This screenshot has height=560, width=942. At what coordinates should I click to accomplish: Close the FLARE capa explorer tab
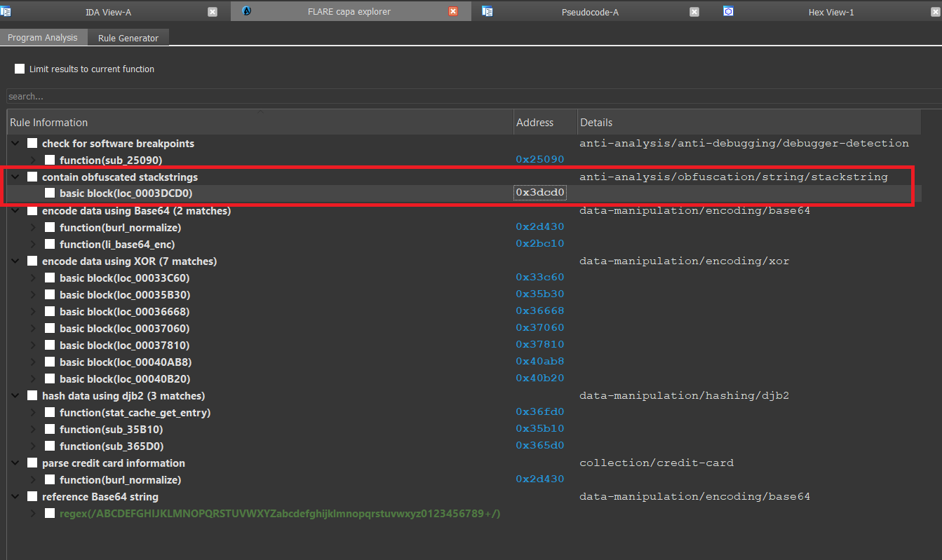pos(453,12)
